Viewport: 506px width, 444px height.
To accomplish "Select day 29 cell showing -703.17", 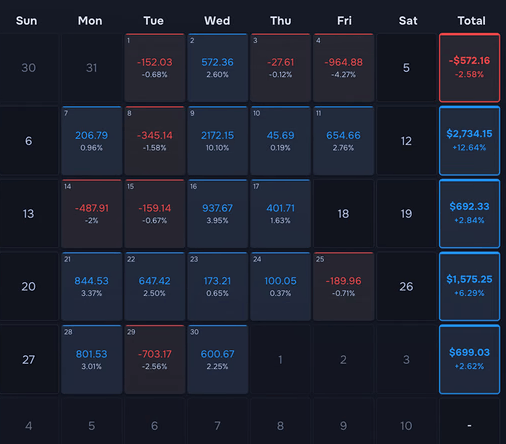I will pyautogui.click(x=155, y=360).
